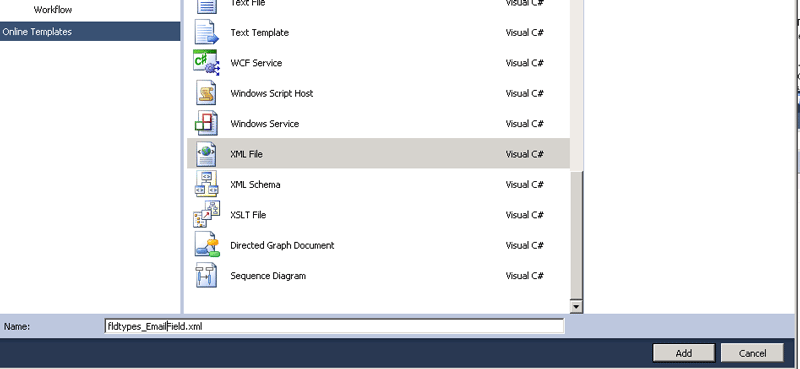Confirm with the Add button
This screenshot has width=800, height=369.
684,353
